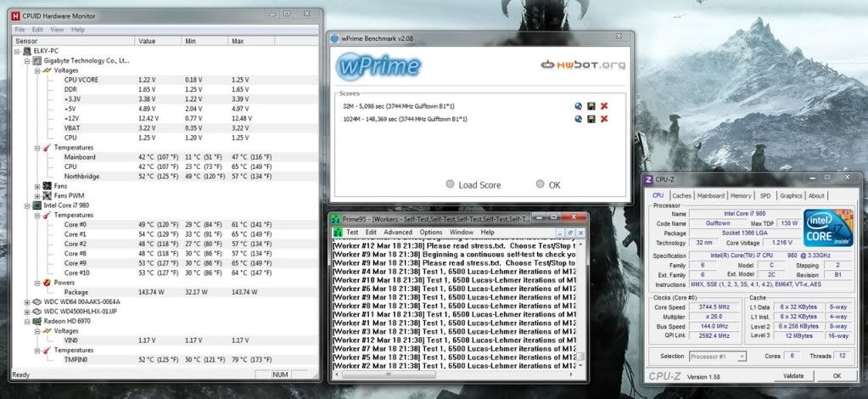The width and height of the screenshot is (868, 399).
Task: Open the Options menu in Prime95
Action: tap(431, 233)
